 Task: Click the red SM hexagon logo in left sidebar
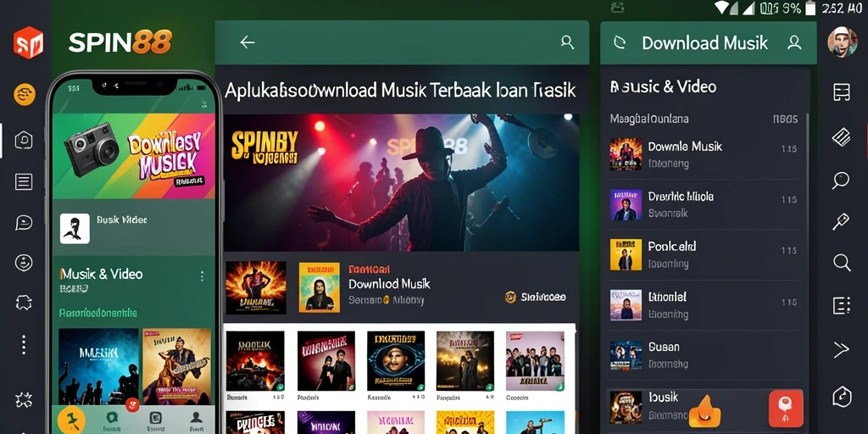[28, 42]
